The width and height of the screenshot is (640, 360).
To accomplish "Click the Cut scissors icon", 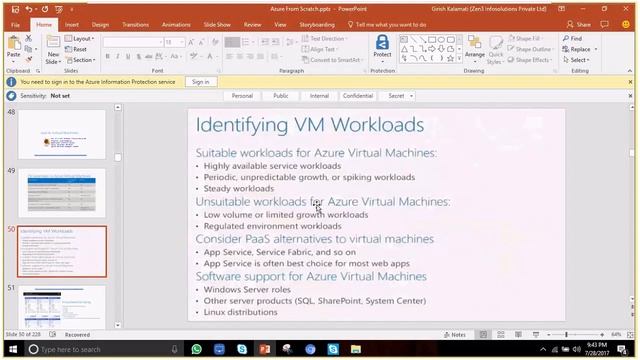I will 28,38.
